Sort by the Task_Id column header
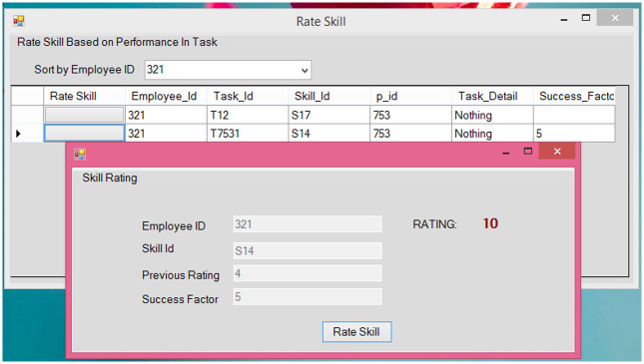The image size is (644, 364). click(248, 96)
